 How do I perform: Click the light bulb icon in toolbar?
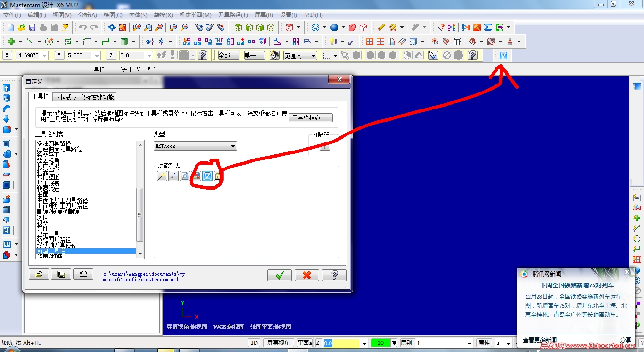(x=333, y=42)
